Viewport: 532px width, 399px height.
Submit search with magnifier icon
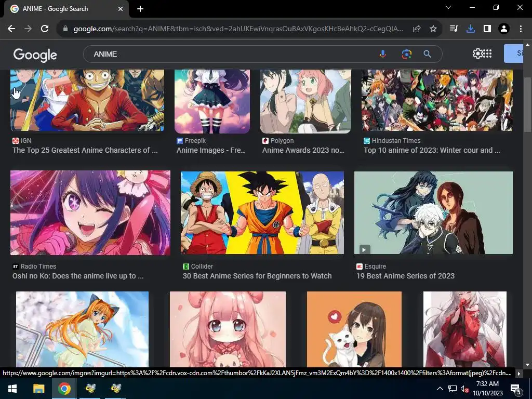428,54
